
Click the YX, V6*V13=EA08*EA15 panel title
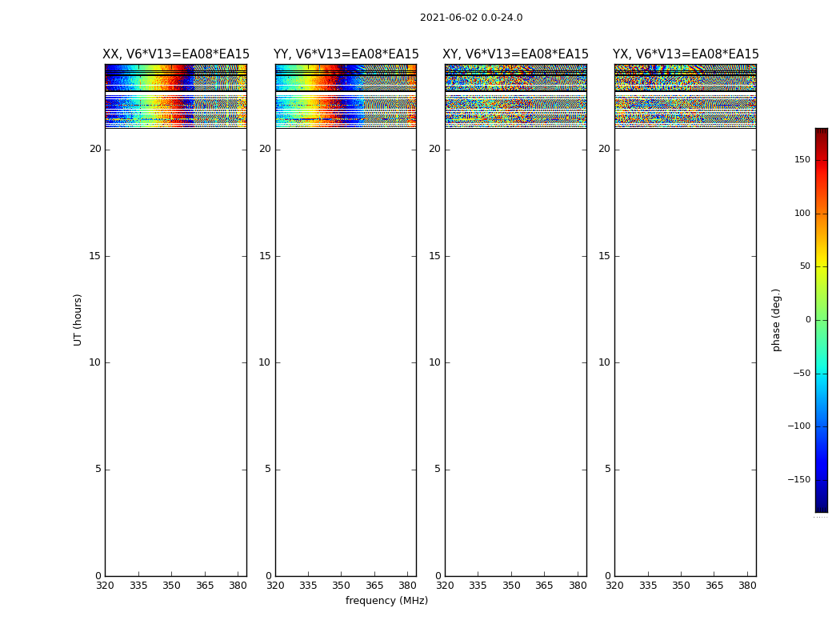686,54
